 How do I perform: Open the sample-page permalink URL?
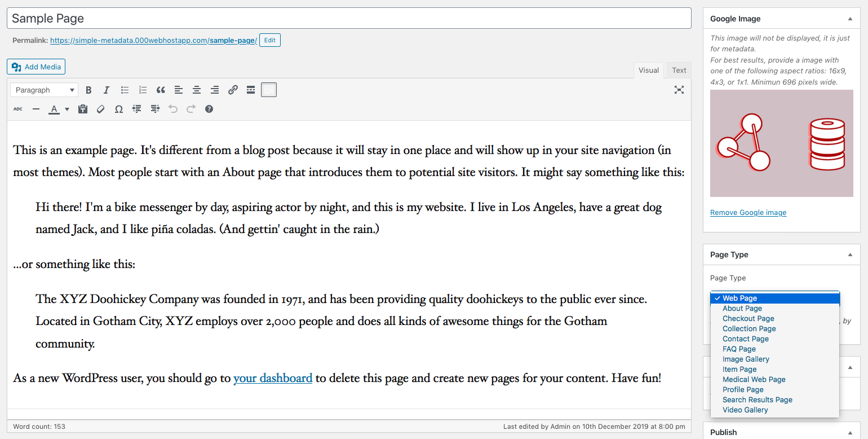tap(153, 41)
